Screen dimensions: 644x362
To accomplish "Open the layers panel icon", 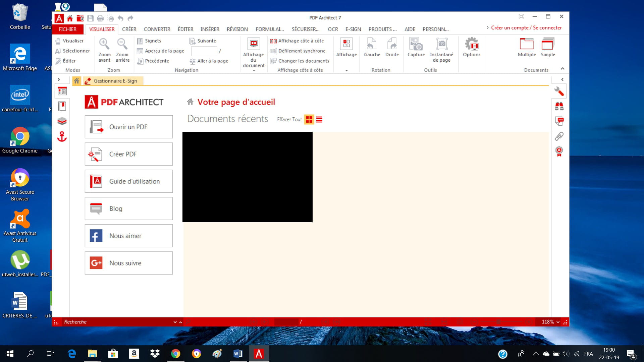I will click(62, 121).
